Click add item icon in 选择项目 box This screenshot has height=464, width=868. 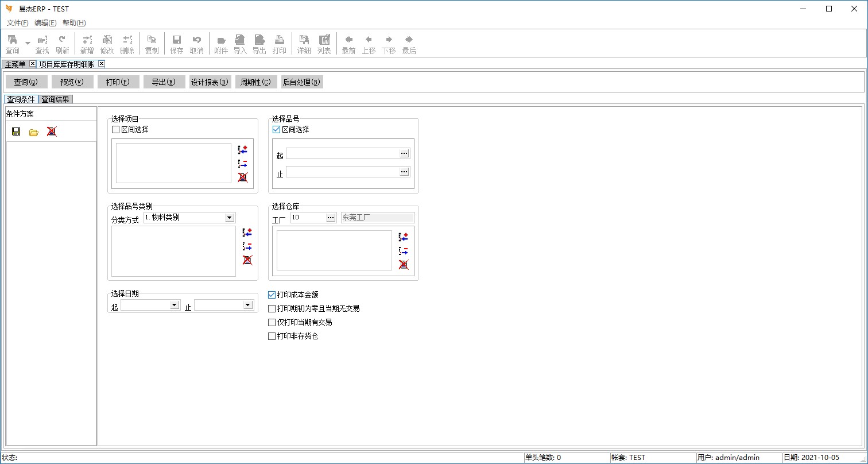pos(242,150)
